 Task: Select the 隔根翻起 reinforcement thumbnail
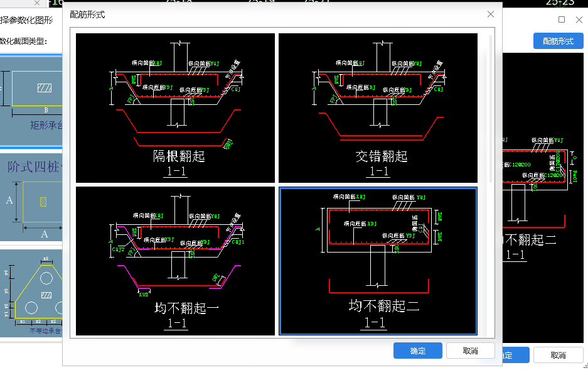point(175,107)
